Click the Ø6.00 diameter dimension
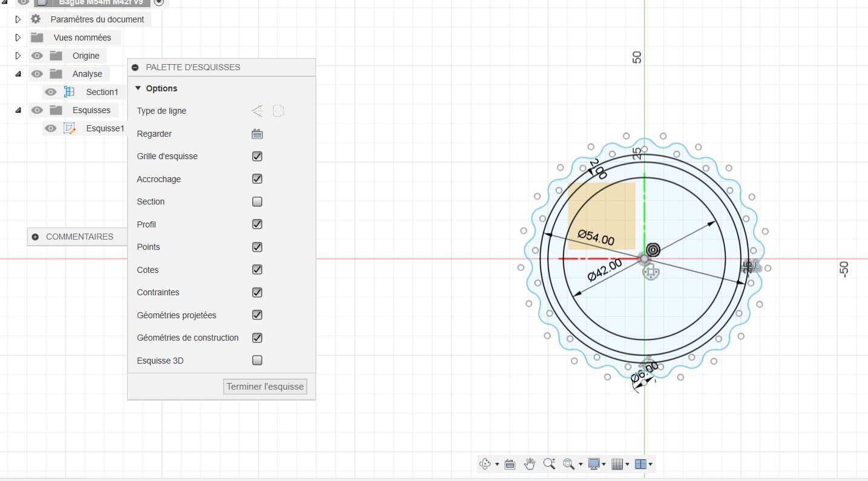 [645, 373]
